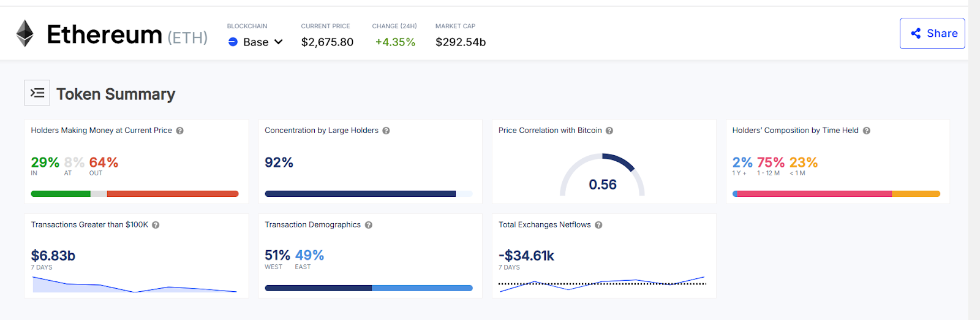
Task: Open help for Total Exchanges Netflows
Action: (598, 225)
